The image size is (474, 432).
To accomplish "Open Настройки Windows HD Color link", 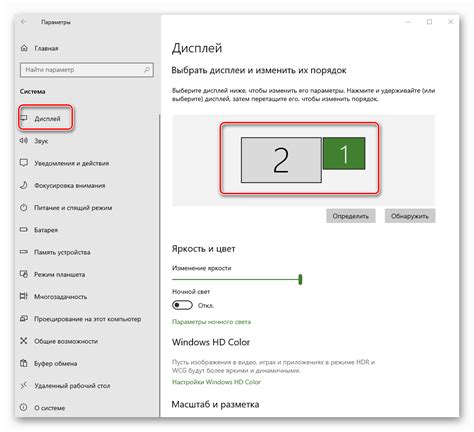I will (x=216, y=382).
